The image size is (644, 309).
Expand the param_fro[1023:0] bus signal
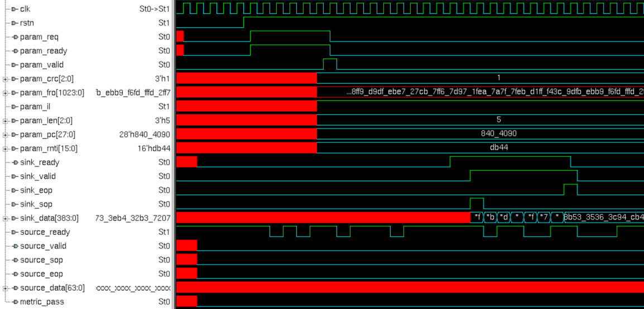coord(5,93)
